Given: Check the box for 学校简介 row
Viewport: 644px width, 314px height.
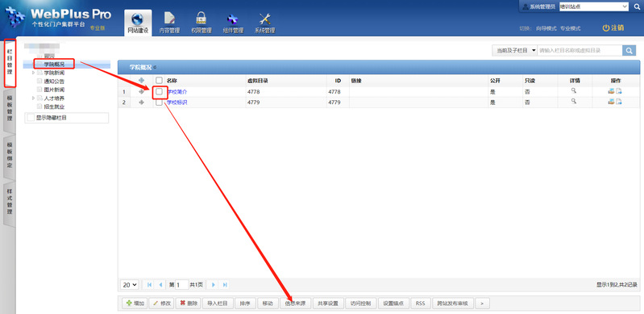Looking at the screenshot, I should (x=159, y=92).
